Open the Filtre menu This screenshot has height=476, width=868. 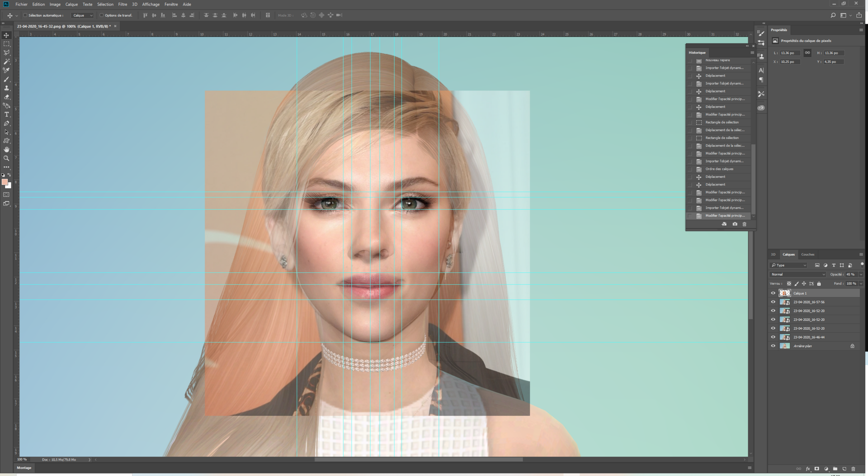pos(123,4)
